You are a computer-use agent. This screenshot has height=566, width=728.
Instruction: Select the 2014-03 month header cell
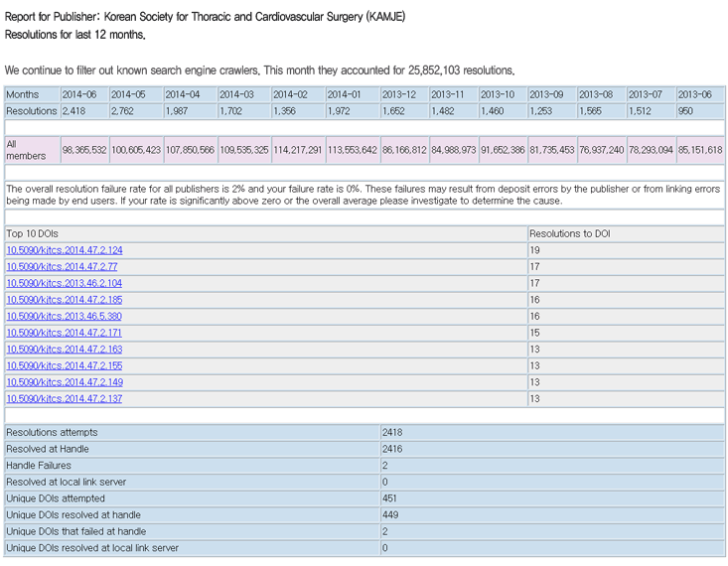tap(244, 94)
